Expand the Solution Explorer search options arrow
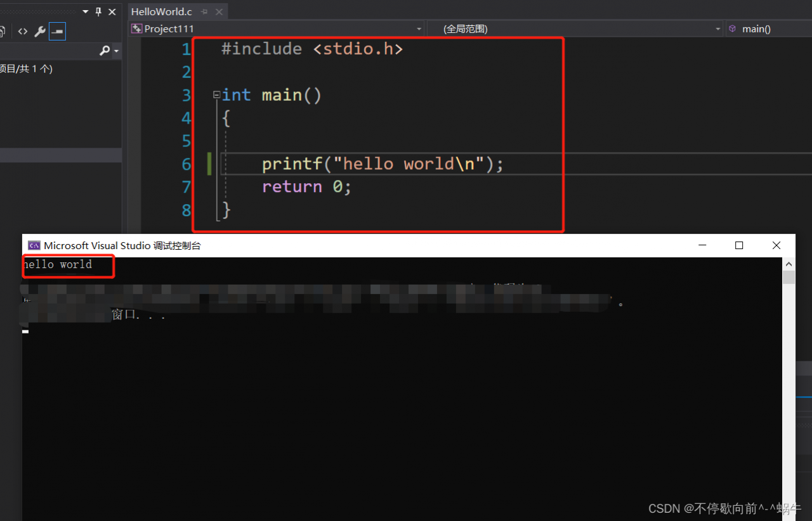The width and height of the screenshot is (812, 521). (x=116, y=51)
